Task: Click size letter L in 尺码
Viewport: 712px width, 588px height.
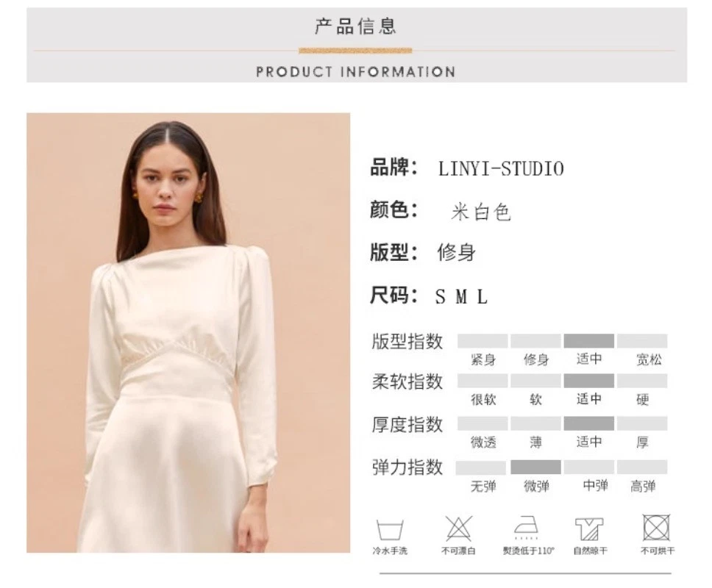Action: (x=483, y=297)
